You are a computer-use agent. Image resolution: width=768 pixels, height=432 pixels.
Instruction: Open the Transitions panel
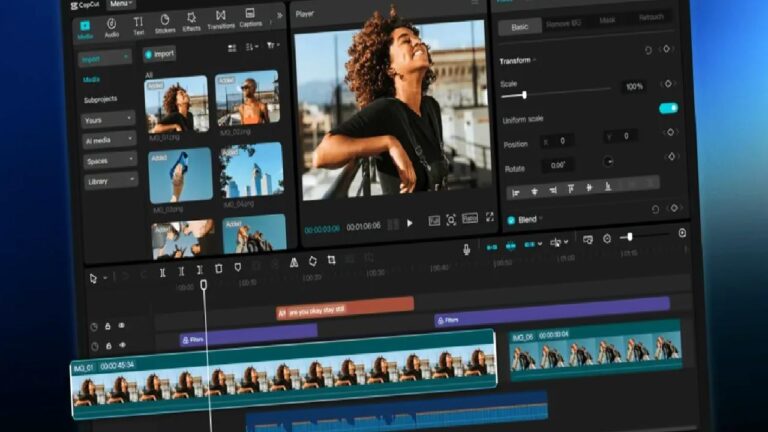click(221, 20)
